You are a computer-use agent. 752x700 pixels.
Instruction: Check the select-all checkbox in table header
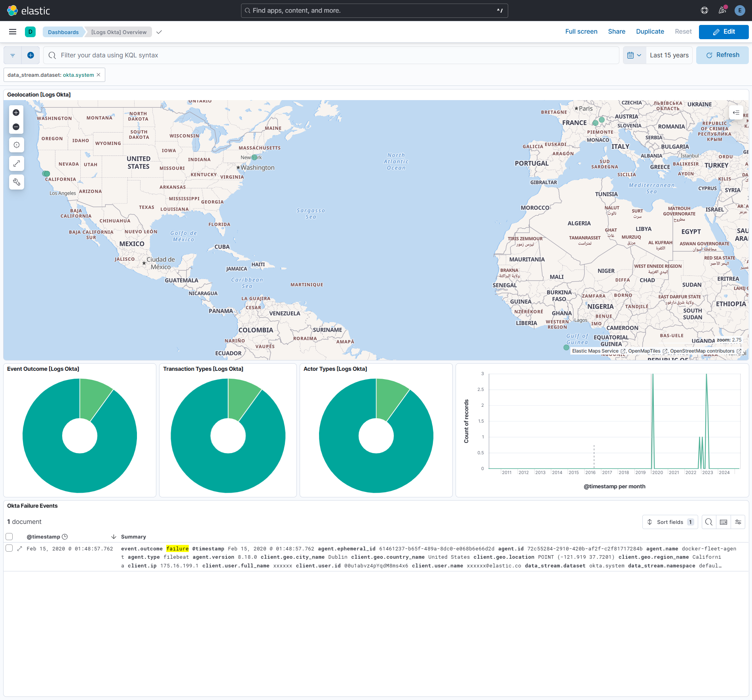coord(9,537)
